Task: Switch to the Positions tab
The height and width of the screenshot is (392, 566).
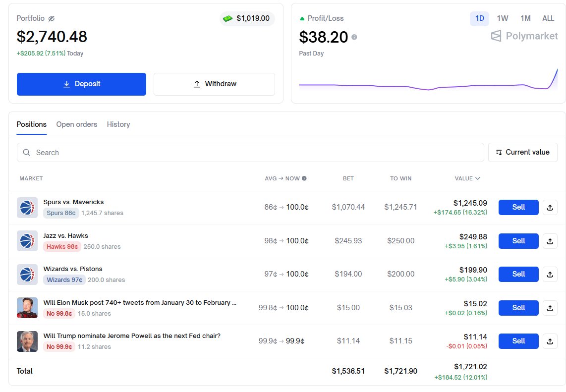Action: point(31,124)
